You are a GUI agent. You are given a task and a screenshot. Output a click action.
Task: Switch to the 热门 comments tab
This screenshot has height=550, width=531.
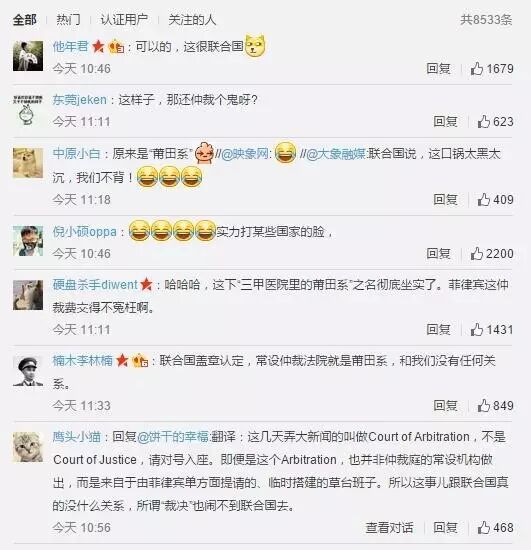point(68,20)
